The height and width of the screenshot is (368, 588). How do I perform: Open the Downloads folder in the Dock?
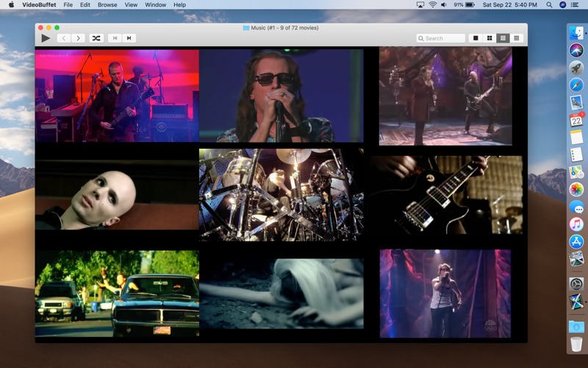point(576,326)
